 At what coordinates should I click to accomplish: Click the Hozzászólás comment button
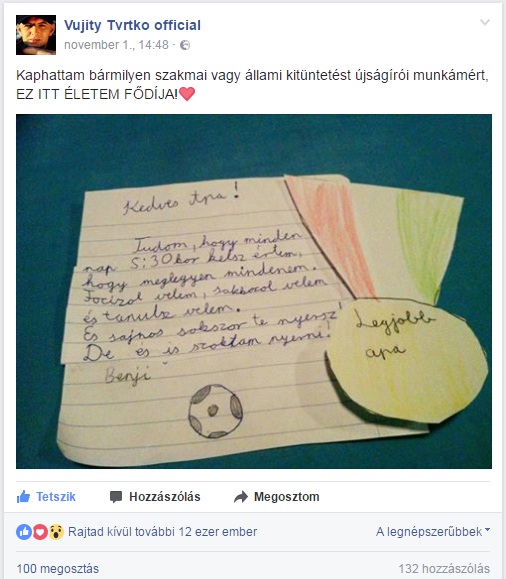155,497
